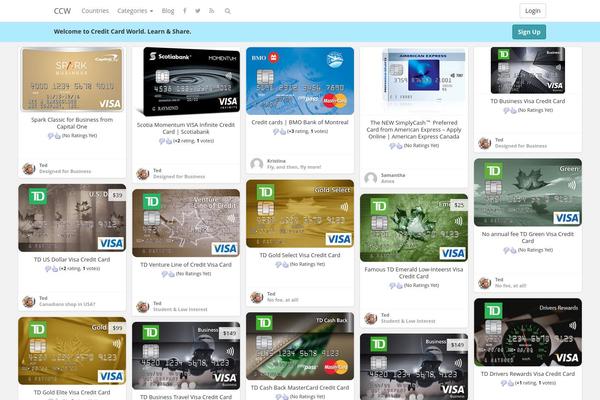Open Scotia Momentum VISA Infinite title link
Image resolution: width=600 pixels, height=400 pixels.
(186, 128)
